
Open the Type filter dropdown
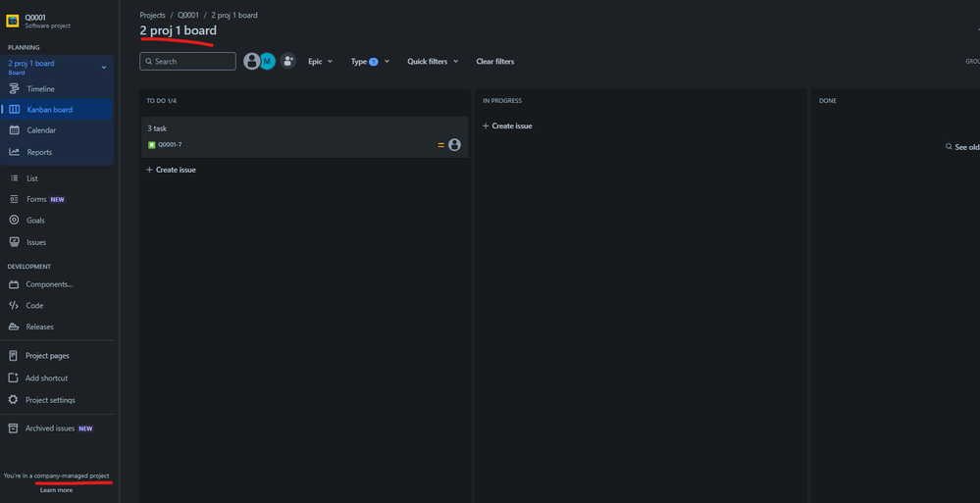[370, 61]
